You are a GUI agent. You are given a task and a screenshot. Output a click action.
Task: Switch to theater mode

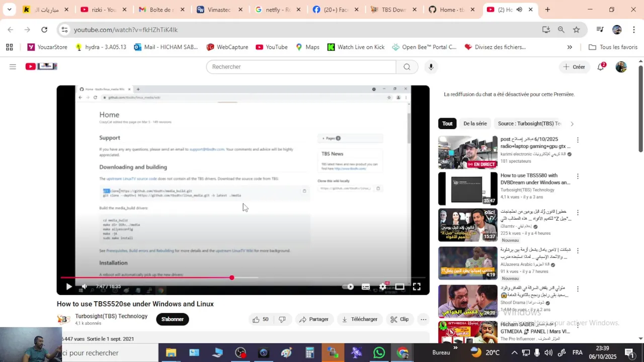click(x=399, y=287)
